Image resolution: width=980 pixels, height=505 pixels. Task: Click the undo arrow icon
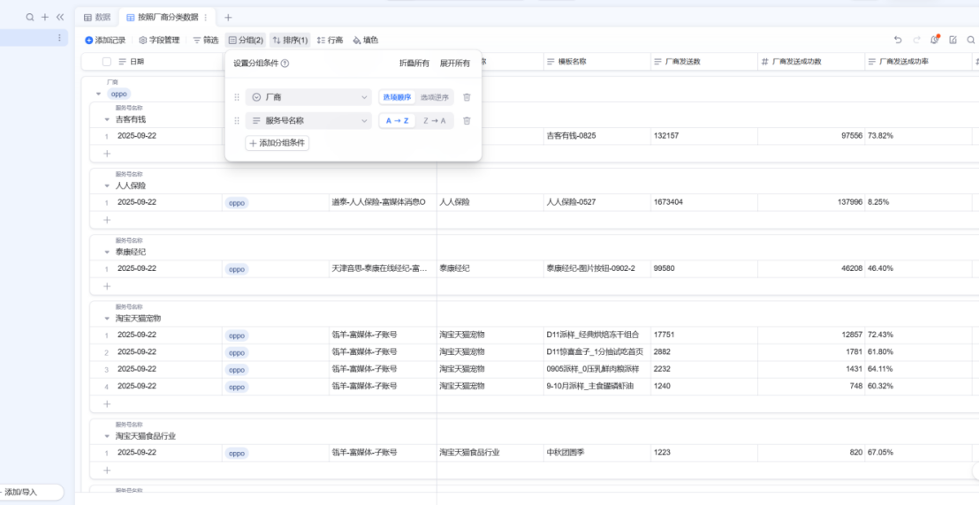898,40
